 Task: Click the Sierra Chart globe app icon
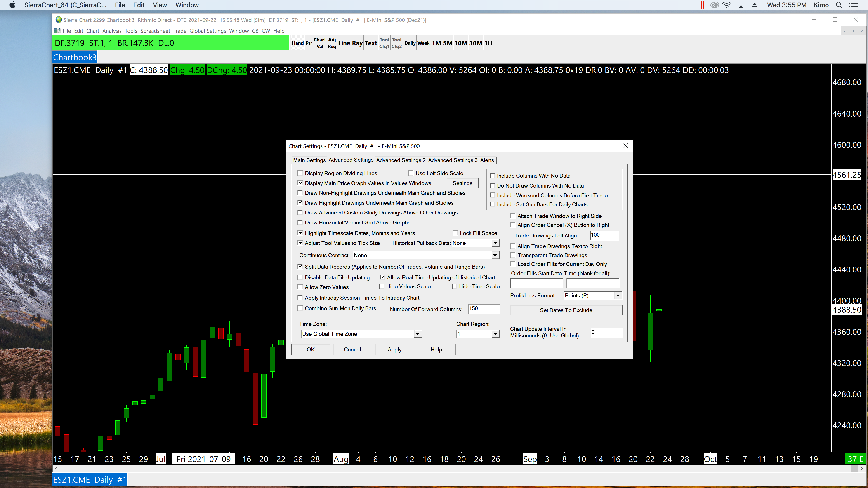pyautogui.click(x=59, y=20)
